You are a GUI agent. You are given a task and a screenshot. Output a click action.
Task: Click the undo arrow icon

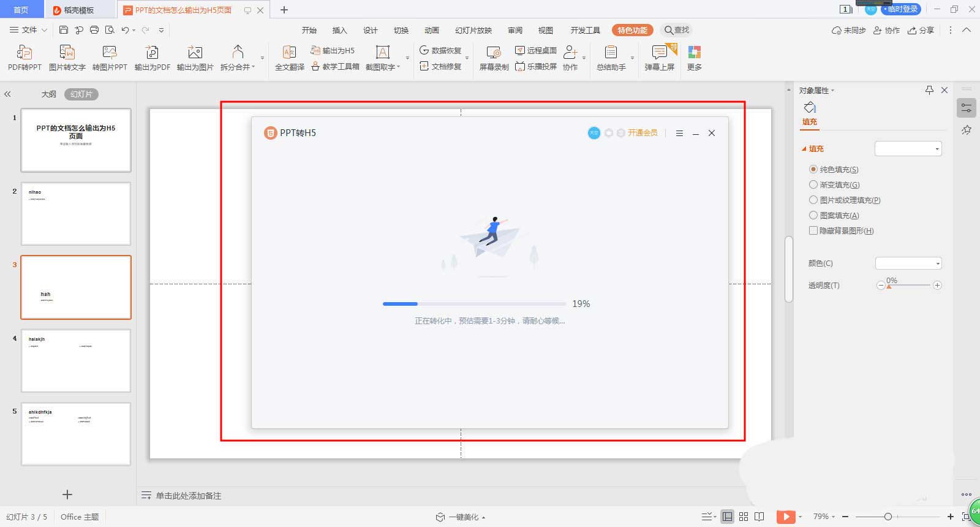125,29
